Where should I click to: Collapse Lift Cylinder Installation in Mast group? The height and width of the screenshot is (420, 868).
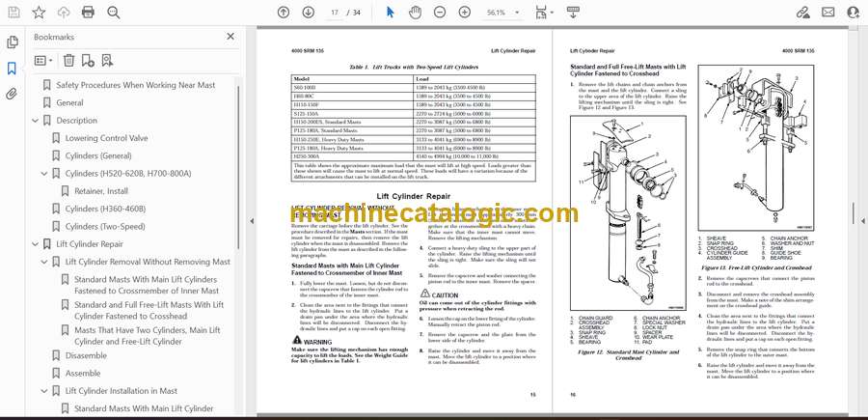point(44,391)
